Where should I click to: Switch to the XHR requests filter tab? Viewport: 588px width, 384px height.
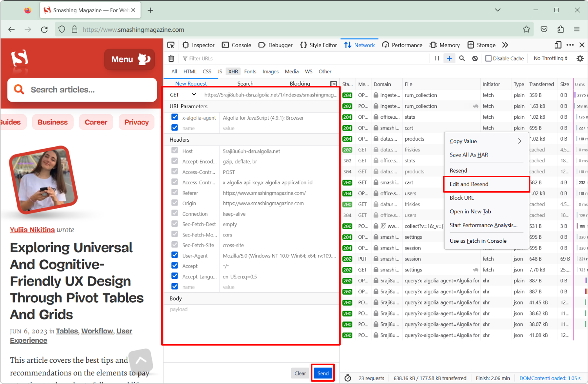(233, 71)
